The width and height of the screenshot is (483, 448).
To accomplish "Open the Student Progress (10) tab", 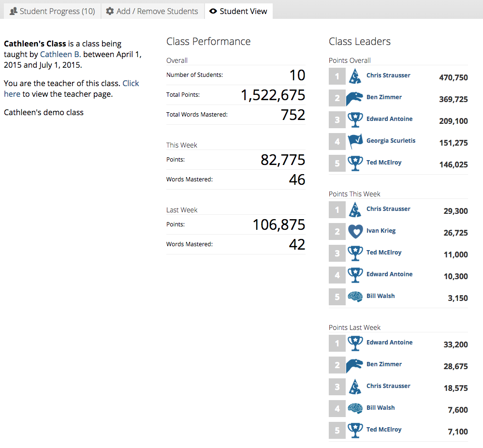I will click(x=53, y=11).
